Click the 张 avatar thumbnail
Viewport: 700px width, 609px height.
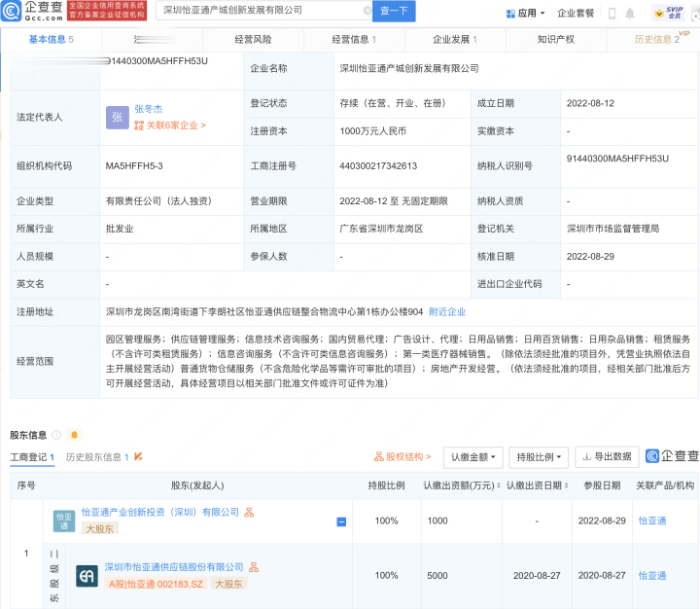click(x=118, y=118)
